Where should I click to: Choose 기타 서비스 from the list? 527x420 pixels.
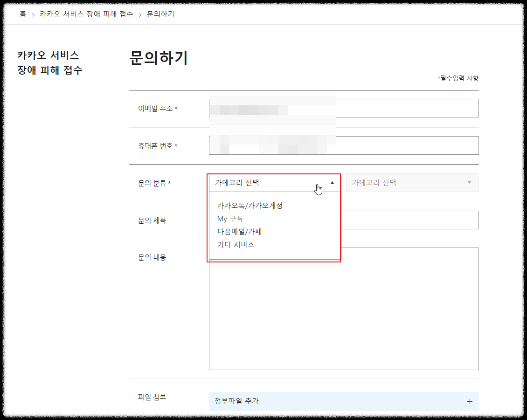[236, 245]
